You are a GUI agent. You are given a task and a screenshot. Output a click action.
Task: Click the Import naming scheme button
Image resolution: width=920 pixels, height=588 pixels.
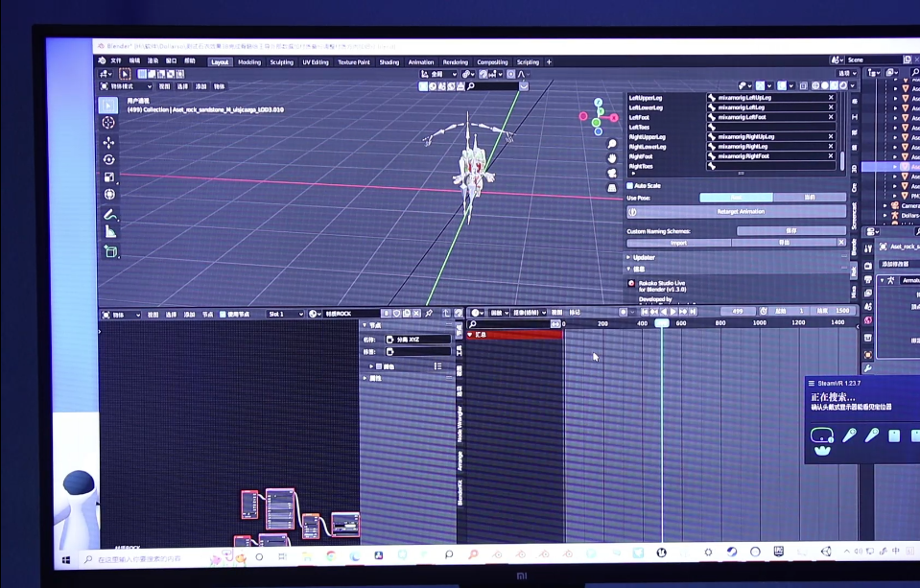pyautogui.click(x=678, y=243)
